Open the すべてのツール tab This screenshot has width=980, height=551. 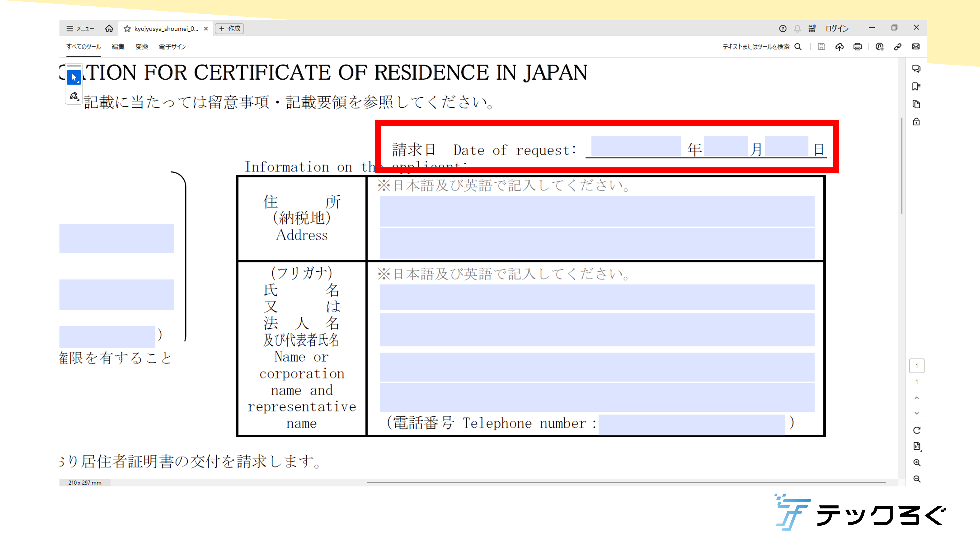pyautogui.click(x=84, y=47)
